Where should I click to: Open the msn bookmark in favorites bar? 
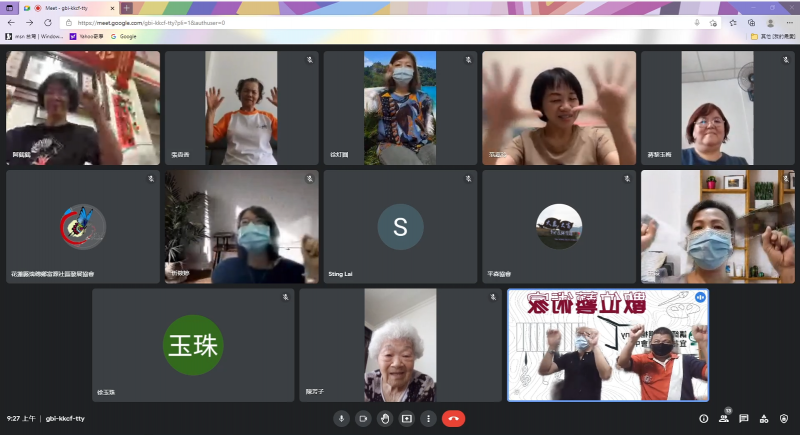34,37
